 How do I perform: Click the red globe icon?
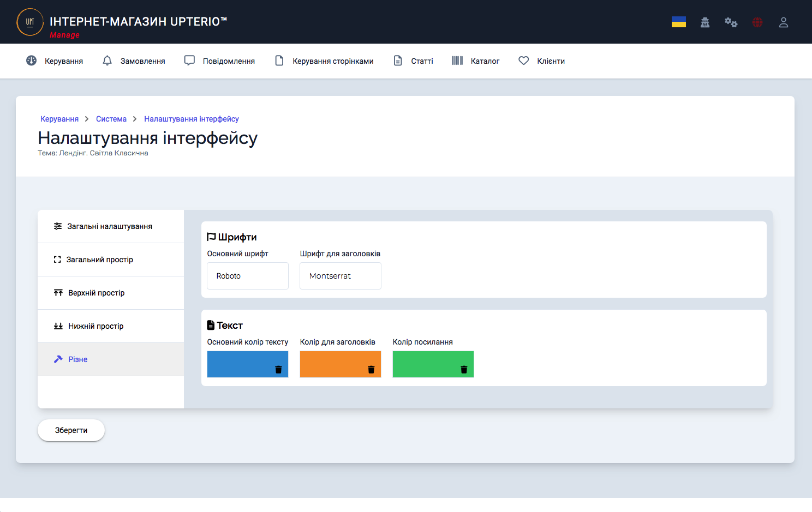pos(757,22)
